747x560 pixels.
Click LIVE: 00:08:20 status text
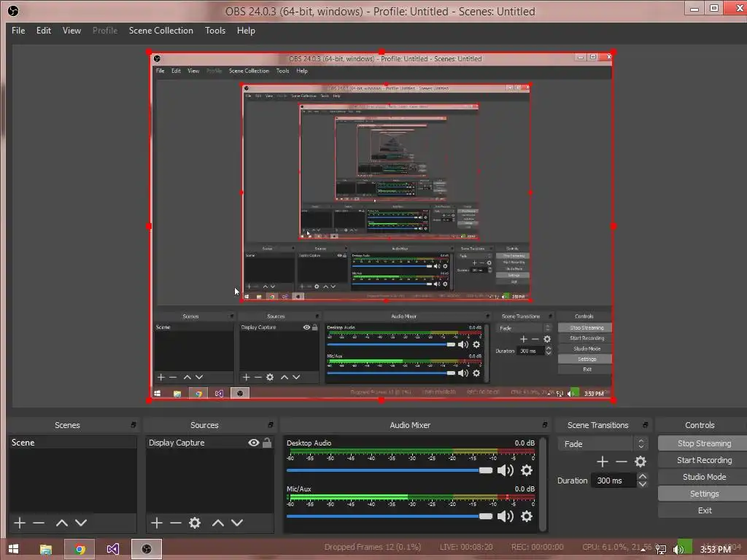tap(466, 547)
